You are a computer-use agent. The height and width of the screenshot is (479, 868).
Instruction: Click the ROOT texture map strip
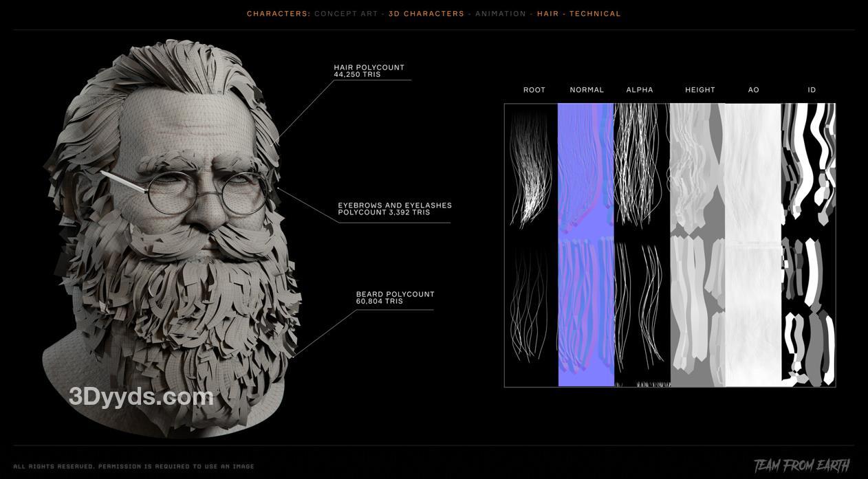[531, 245]
